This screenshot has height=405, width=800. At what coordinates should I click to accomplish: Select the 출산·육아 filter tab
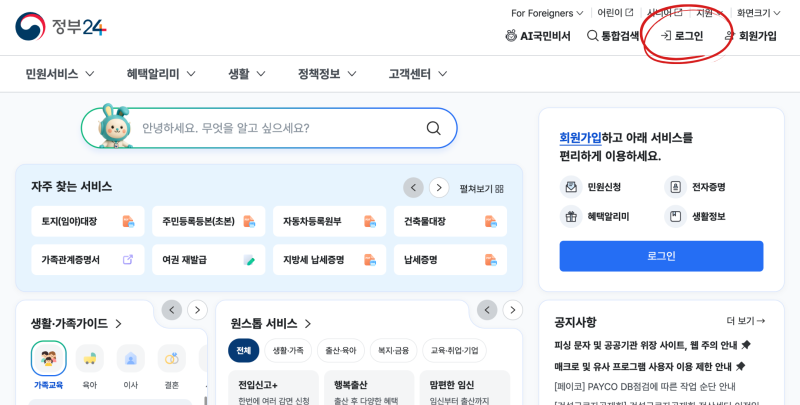(x=341, y=350)
